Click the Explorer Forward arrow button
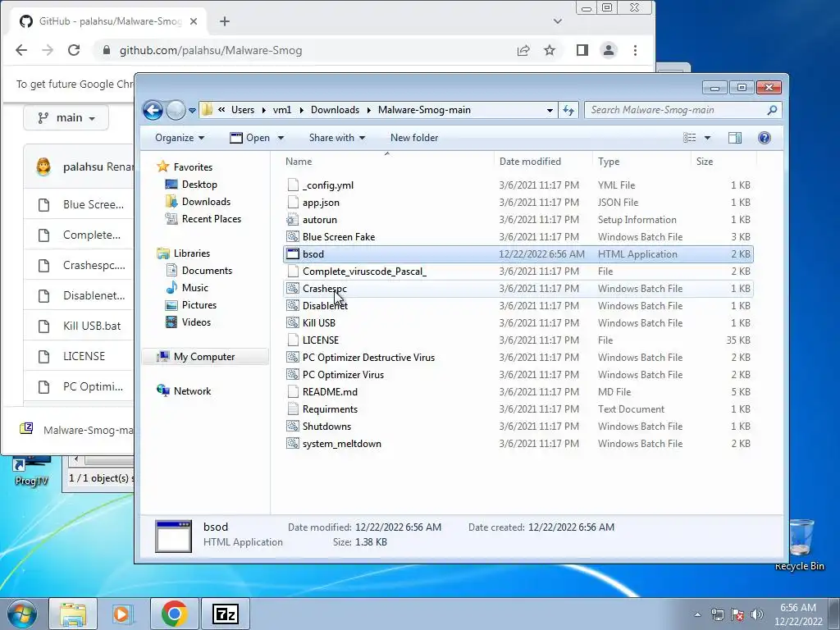840x630 pixels. tap(176, 111)
